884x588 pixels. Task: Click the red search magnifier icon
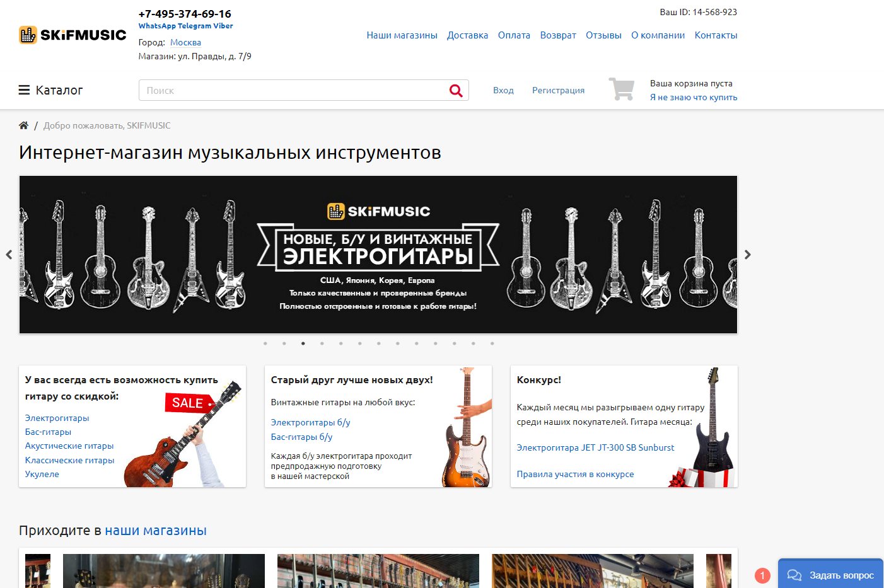pos(456,91)
